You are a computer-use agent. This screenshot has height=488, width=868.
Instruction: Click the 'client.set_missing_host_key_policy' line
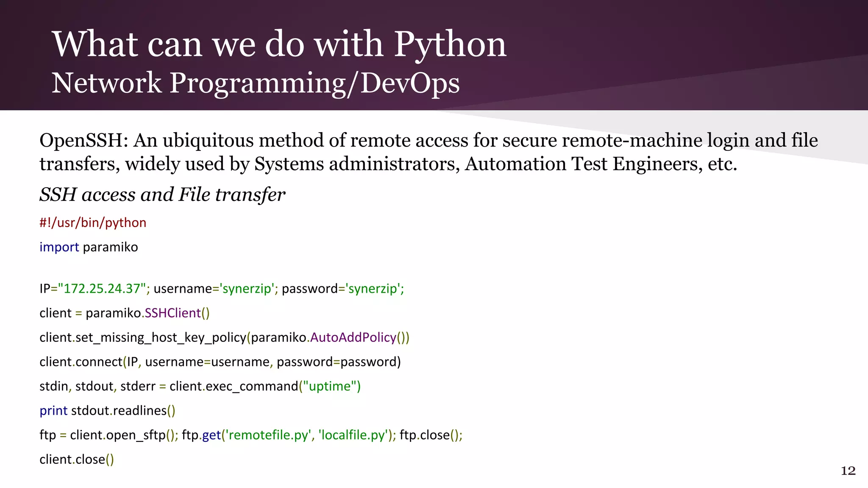(x=225, y=338)
